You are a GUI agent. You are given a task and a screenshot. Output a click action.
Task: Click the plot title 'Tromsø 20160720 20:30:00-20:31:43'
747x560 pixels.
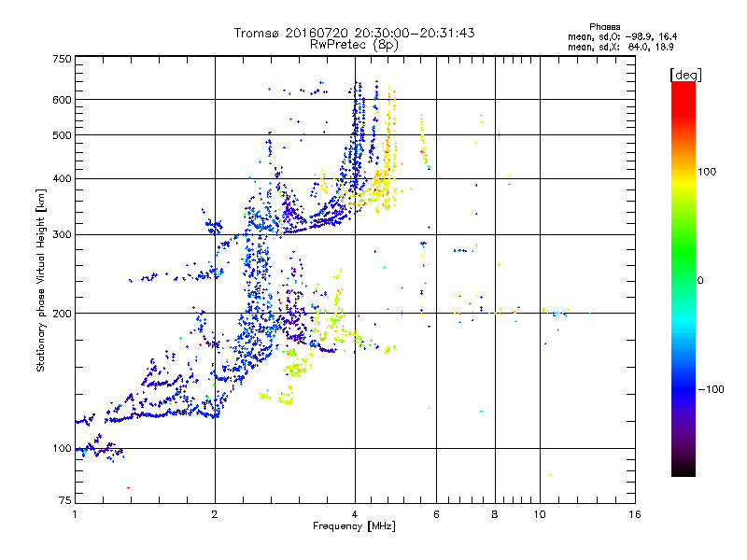pyautogui.click(x=355, y=33)
